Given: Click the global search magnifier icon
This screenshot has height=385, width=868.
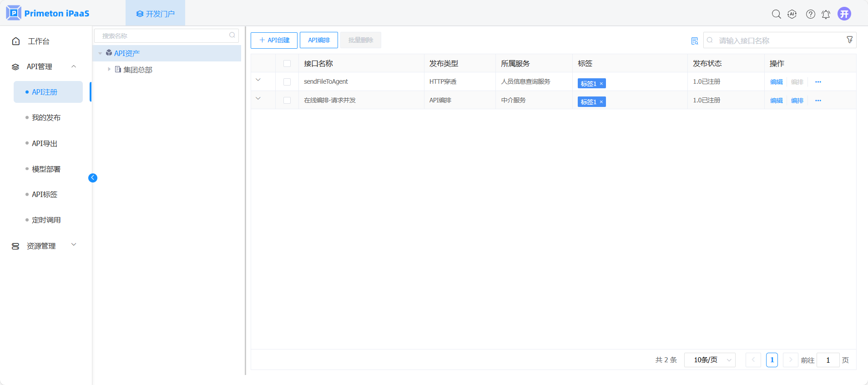Looking at the screenshot, I should (x=776, y=14).
